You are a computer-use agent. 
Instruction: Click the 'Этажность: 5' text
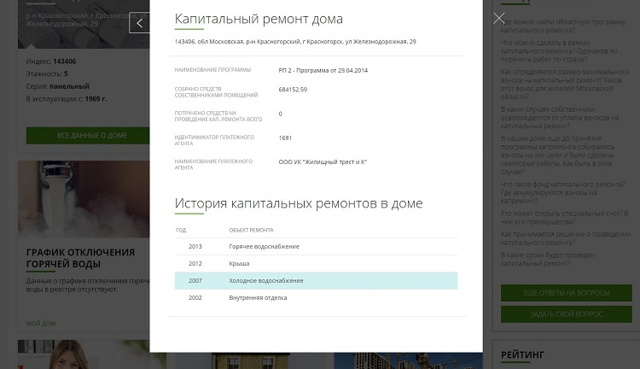pos(47,74)
